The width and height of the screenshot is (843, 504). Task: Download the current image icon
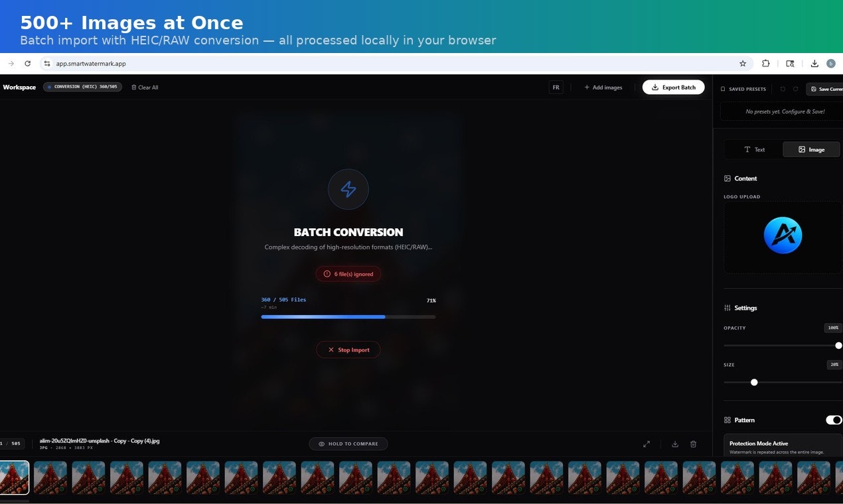tap(675, 444)
